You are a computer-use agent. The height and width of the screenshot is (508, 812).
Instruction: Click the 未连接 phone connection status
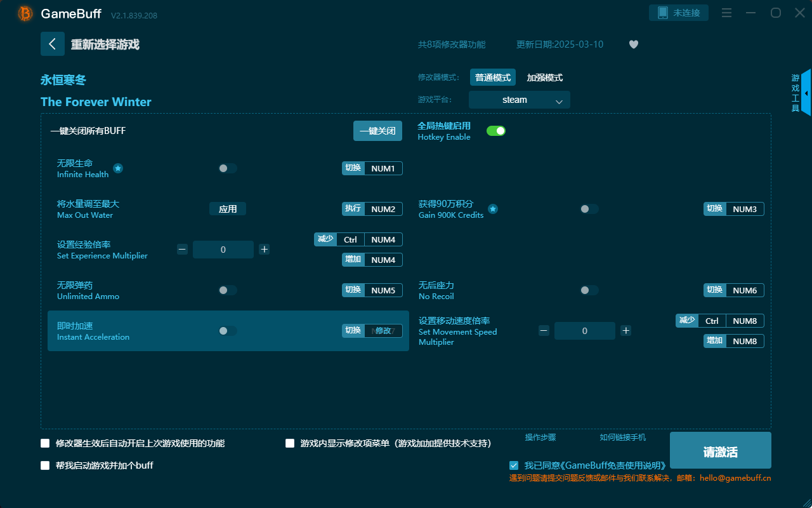pyautogui.click(x=679, y=12)
